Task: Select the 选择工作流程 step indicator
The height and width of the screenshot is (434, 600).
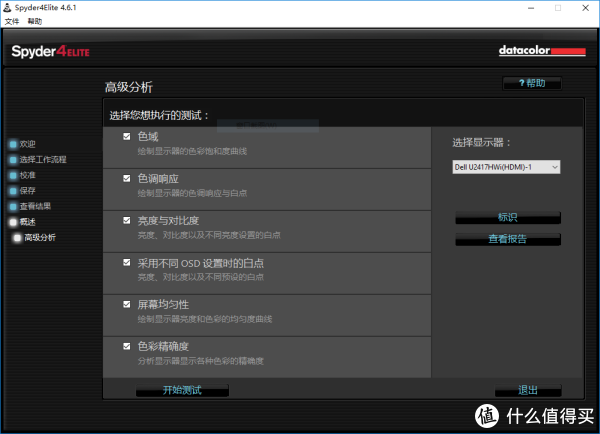Action: pos(13,160)
